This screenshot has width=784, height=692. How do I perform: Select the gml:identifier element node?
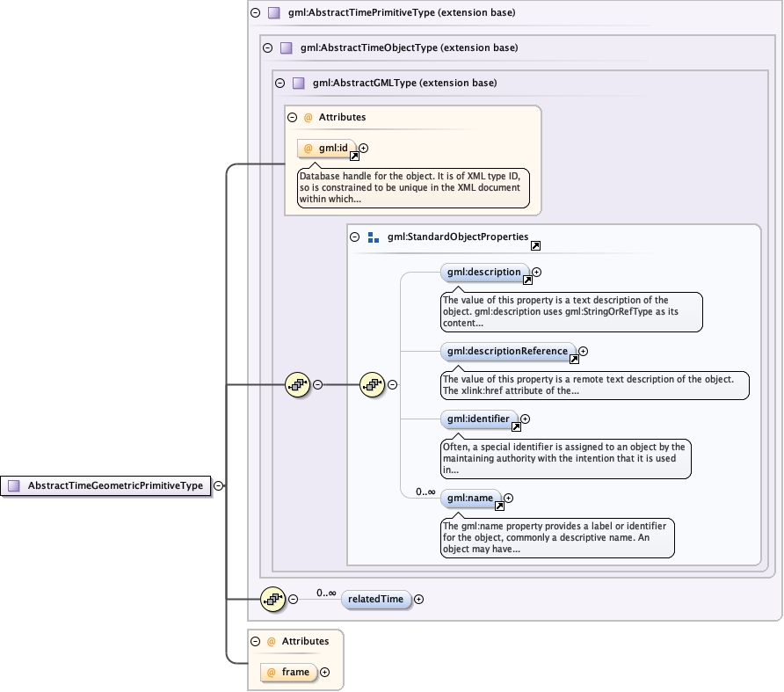point(479,419)
